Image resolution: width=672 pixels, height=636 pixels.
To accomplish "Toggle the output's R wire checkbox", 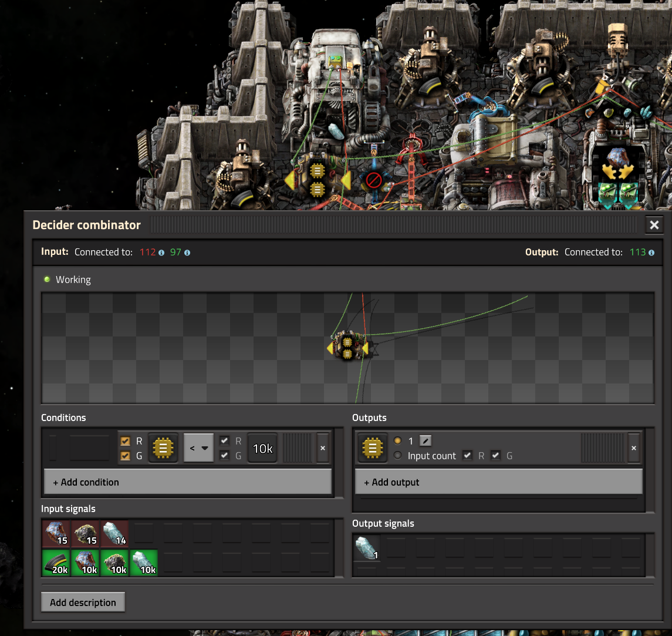I will point(468,456).
